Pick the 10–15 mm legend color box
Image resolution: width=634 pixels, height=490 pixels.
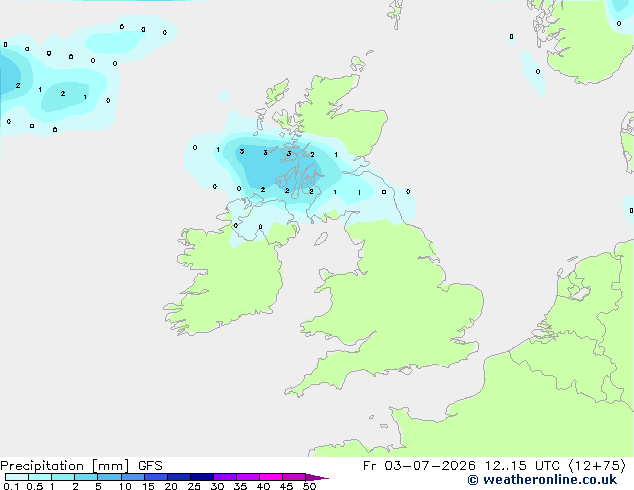point(133,477)
